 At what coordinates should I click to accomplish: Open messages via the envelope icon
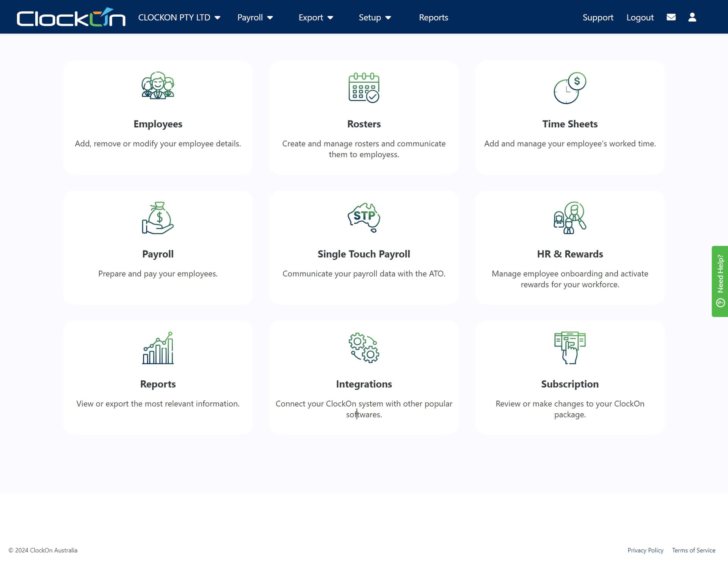[671, 17]
